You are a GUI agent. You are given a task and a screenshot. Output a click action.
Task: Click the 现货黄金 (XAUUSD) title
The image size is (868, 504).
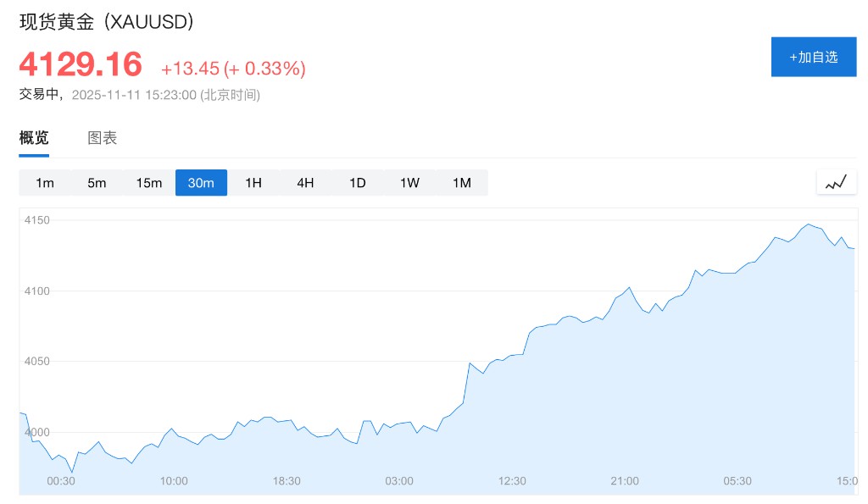click(x=107, y=22)
